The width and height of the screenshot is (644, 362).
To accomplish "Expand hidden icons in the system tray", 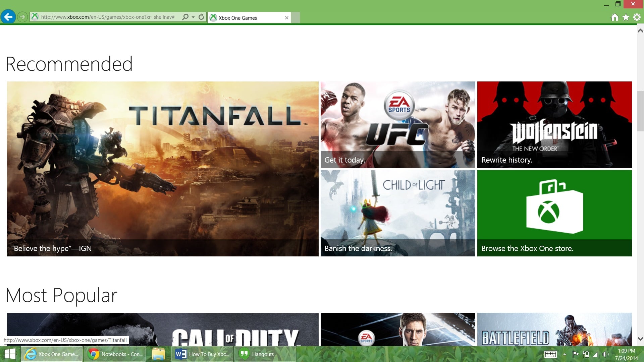I will (x=564, y=354).
